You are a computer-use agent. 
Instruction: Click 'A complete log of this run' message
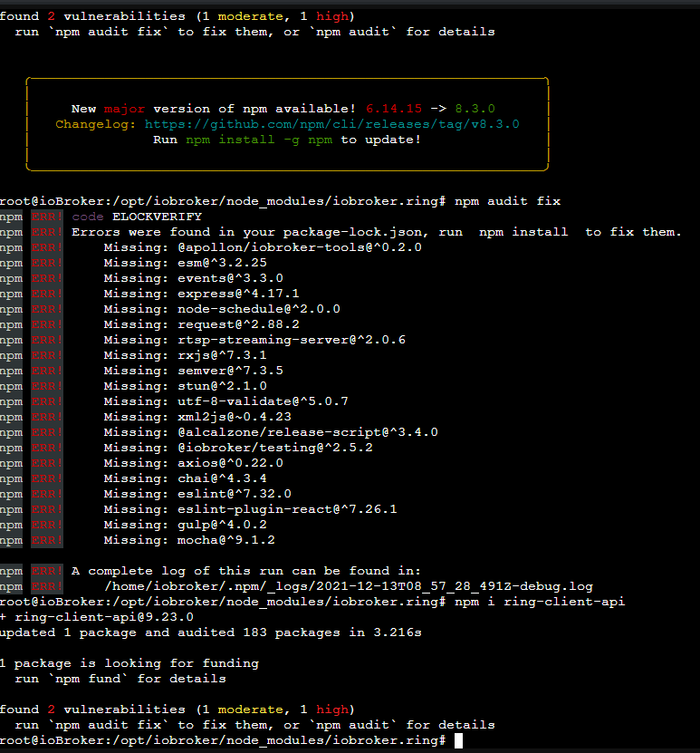[x=246, y=571]
